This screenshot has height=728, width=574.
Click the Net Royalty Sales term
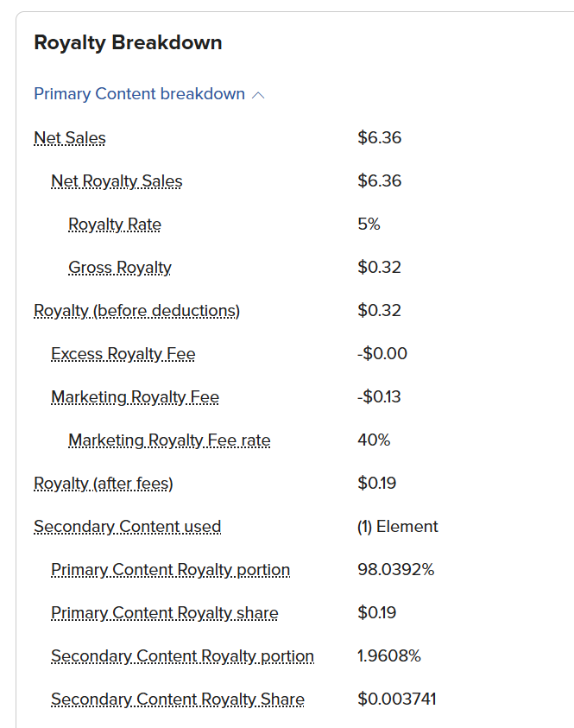pyautogui.click(x=117, y=181)
